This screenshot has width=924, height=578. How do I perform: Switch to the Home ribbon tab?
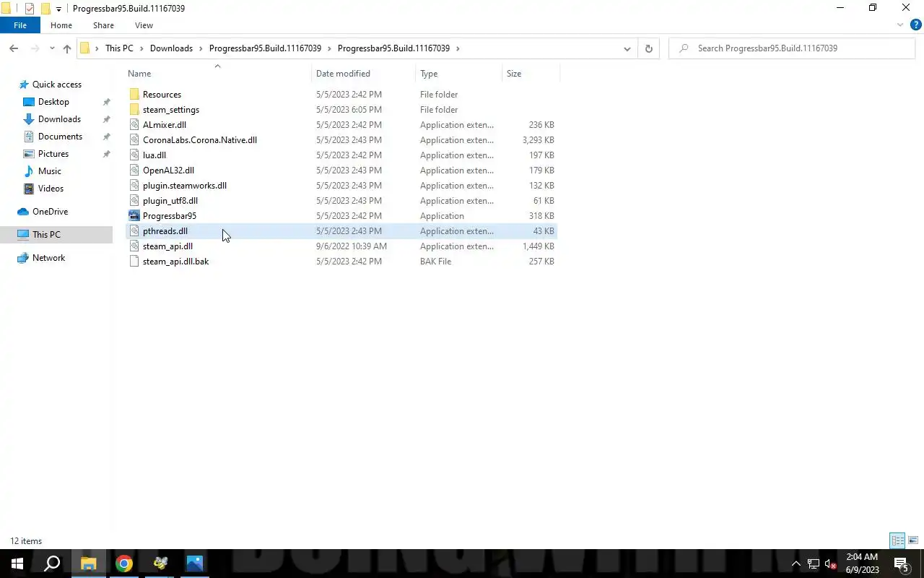click(x=61, y=25)
